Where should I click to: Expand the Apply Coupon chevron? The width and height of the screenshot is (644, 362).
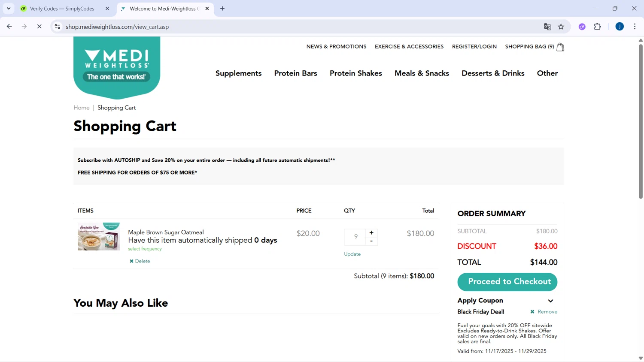point(550,301)
